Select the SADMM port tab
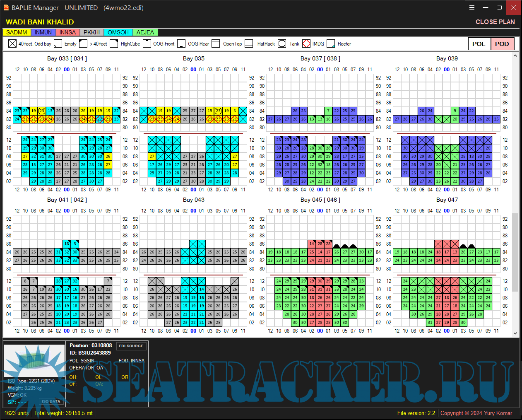This screenshot has height=420, width=522. [17, 32]
